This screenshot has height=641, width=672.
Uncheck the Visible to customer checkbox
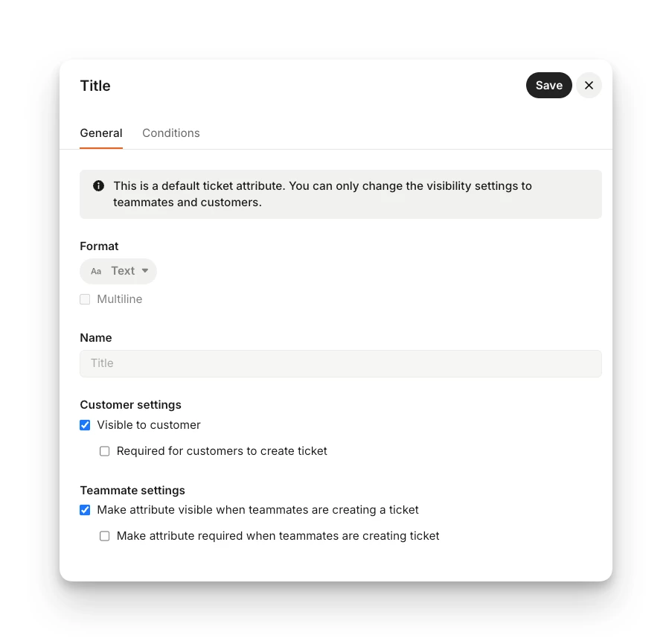[x=85, y=425]
